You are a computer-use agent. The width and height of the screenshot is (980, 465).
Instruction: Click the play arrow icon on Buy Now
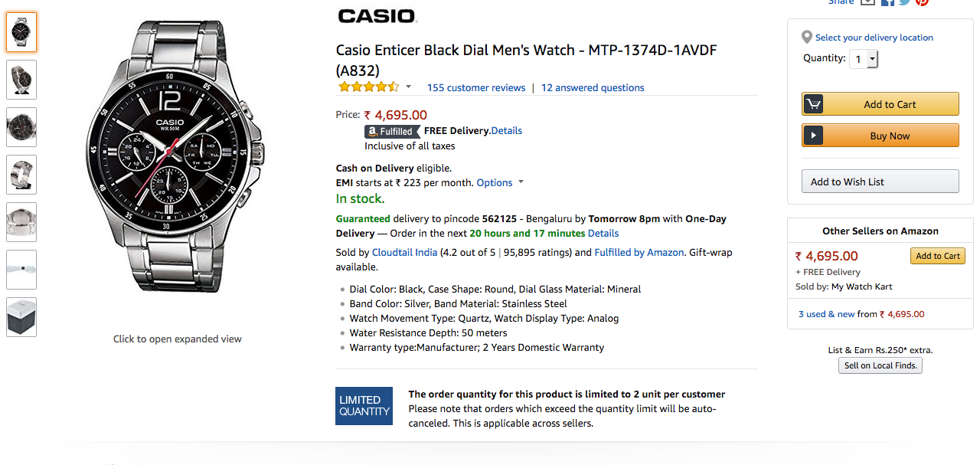click(x=813, y=136)
